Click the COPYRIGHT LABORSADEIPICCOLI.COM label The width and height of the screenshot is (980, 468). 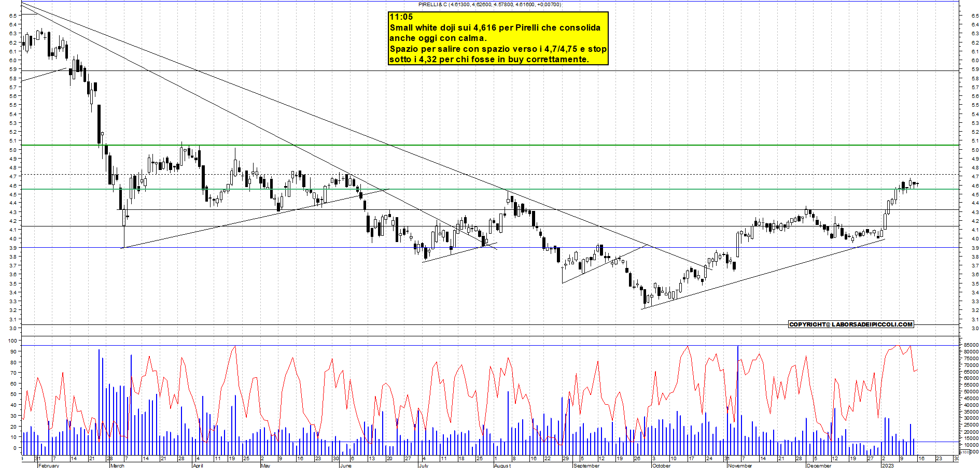tap(851, 324)
